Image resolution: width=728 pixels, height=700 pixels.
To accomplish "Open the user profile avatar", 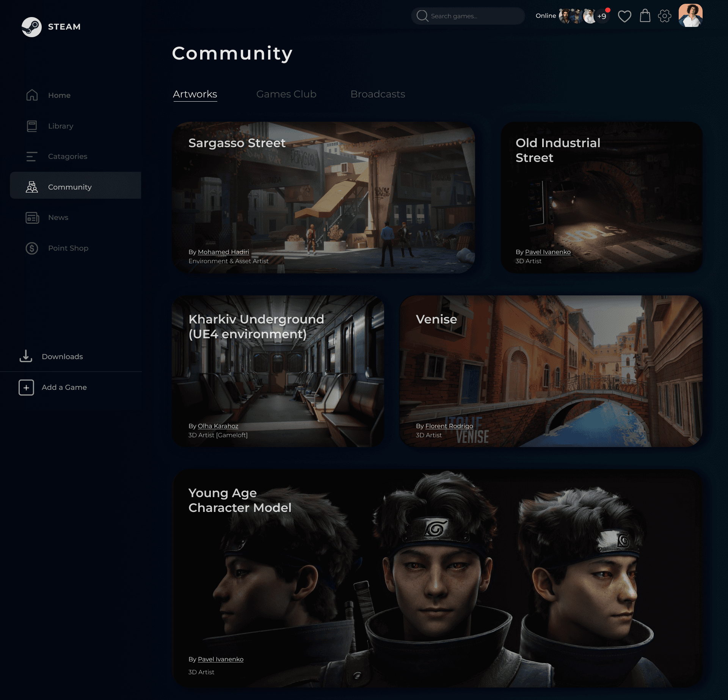I will click(690, 16).
